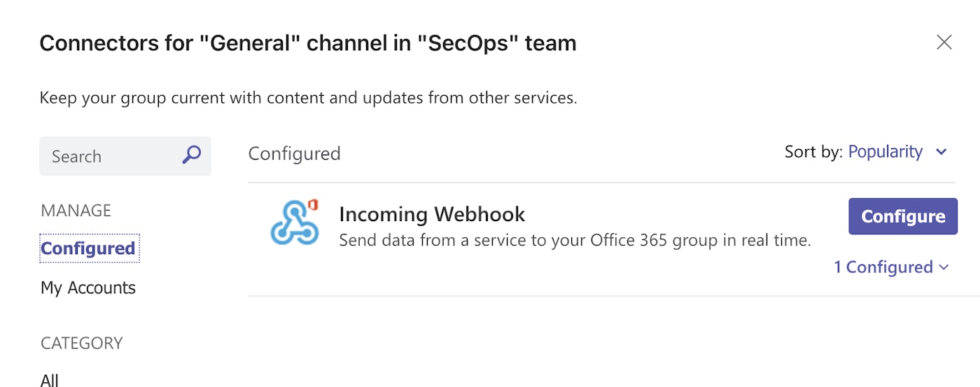Click the Configured section heading
Image resolution: width=980 pixels, height=387 pixels.
(x=294, y=153)
